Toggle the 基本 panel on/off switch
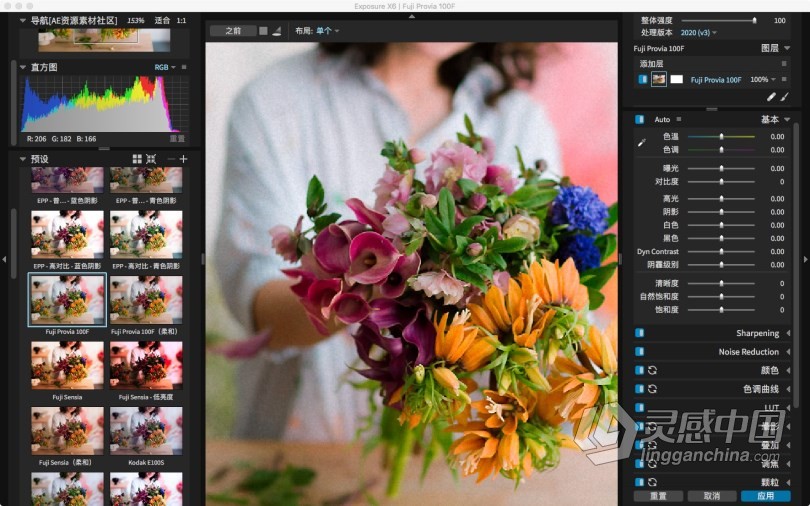The height and width of the screenshot is (506, 810). pos(640,119)
